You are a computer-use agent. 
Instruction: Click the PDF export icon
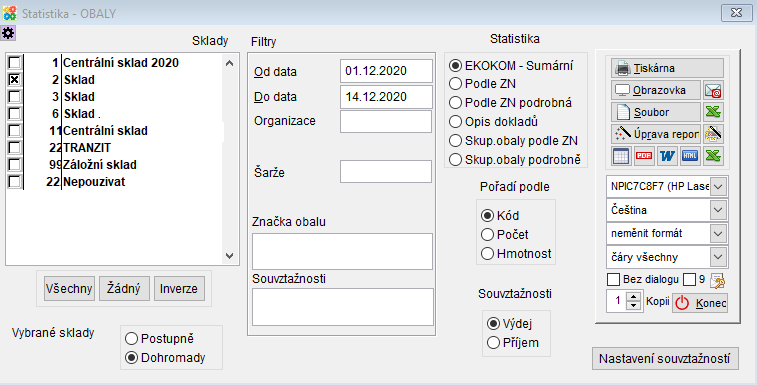pos(644,156)
